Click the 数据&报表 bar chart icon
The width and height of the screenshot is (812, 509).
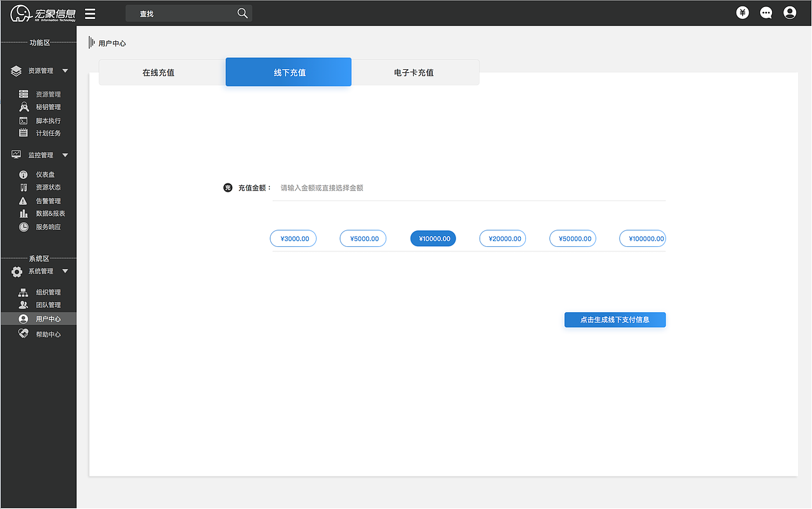tap(23, 213)
